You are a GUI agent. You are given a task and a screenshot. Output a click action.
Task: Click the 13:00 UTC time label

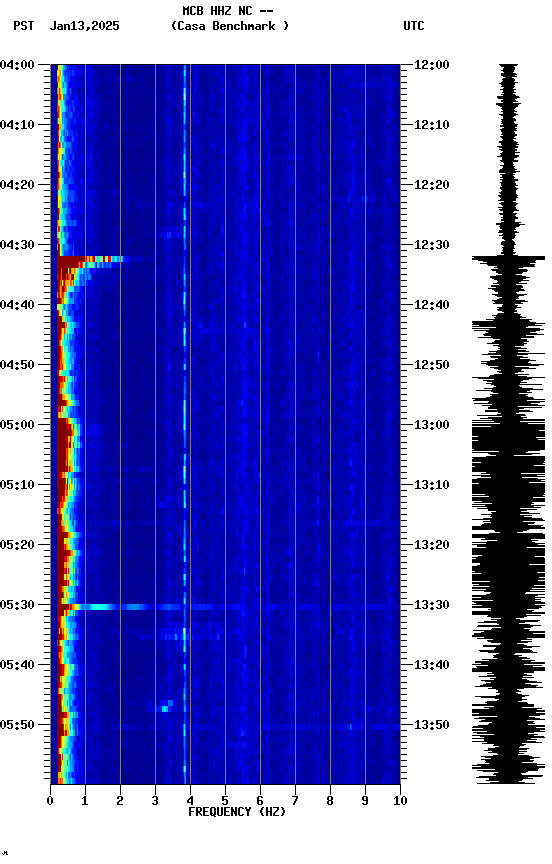[432, 425]
